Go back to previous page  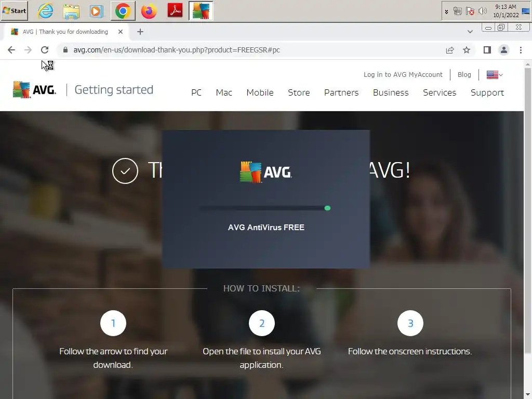point(11,50)
